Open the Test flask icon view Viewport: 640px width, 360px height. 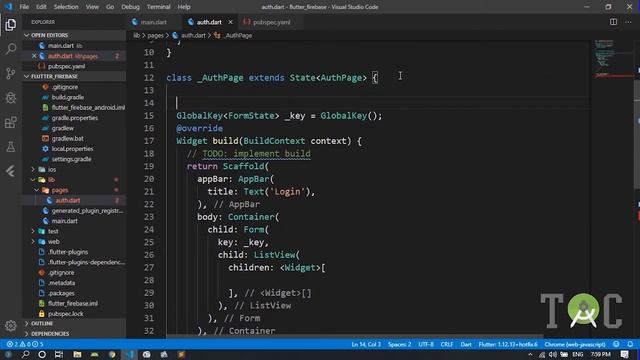click(x=11, y=147)
